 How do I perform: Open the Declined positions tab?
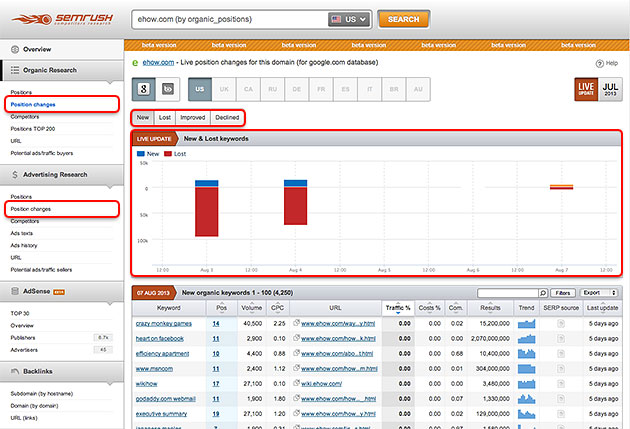[227, 117]
